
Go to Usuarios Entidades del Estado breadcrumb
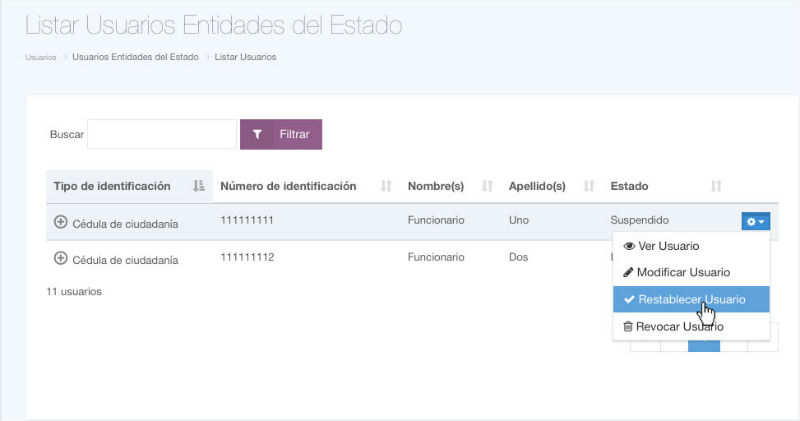coord(135,57)
